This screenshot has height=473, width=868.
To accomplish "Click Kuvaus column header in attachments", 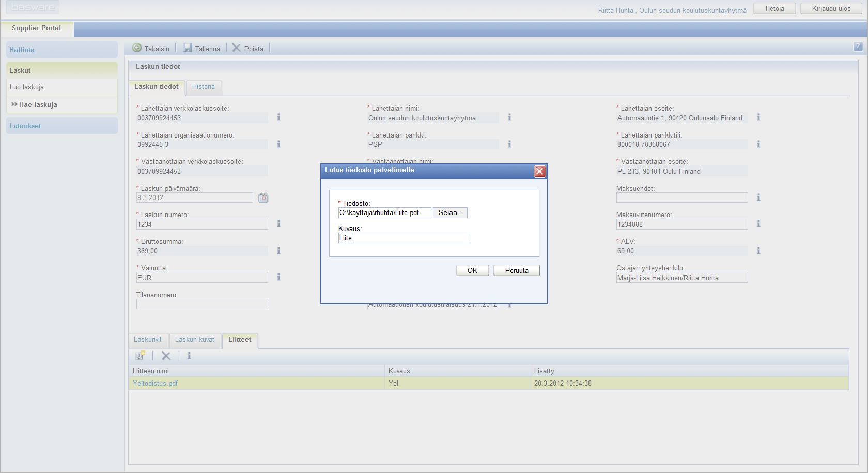I will (x=457, y=371).
